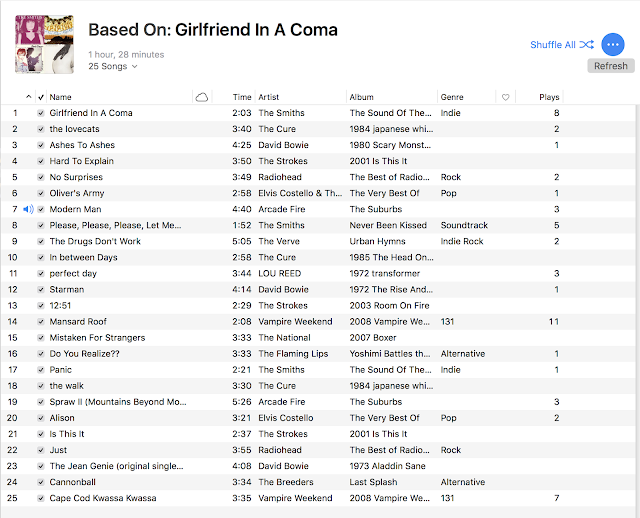The image size is (640, 518).
Task: Click the Refresh button
Action: pyautogui.click(x=611, y=66)
